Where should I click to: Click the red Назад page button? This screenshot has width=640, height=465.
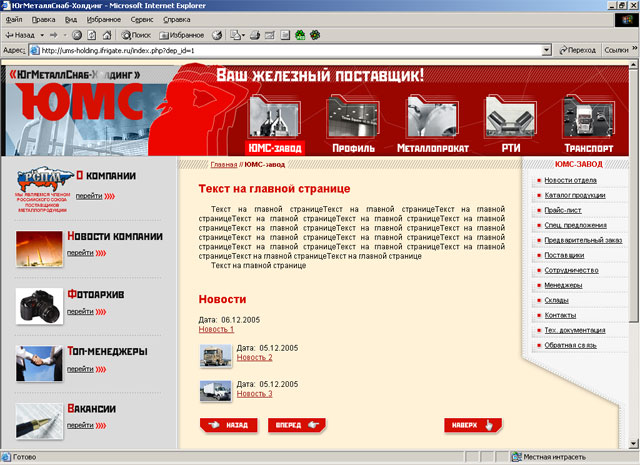(229, 425)
